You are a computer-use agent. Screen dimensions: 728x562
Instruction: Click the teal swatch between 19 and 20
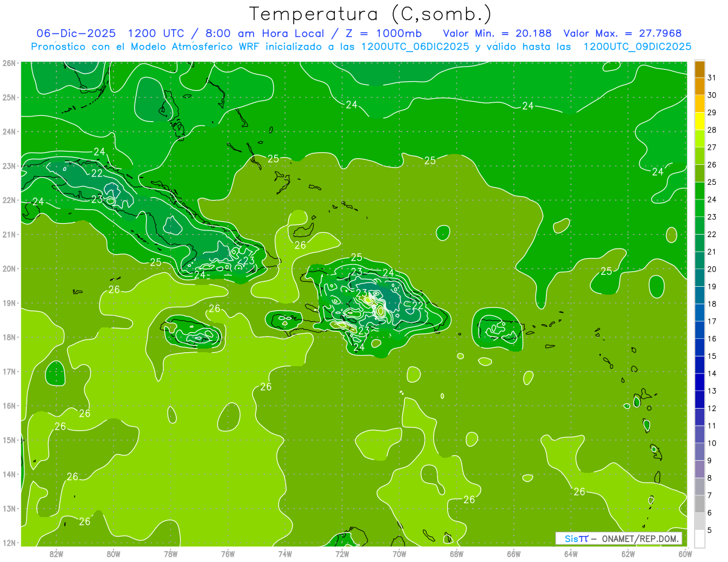click(699, 278)
